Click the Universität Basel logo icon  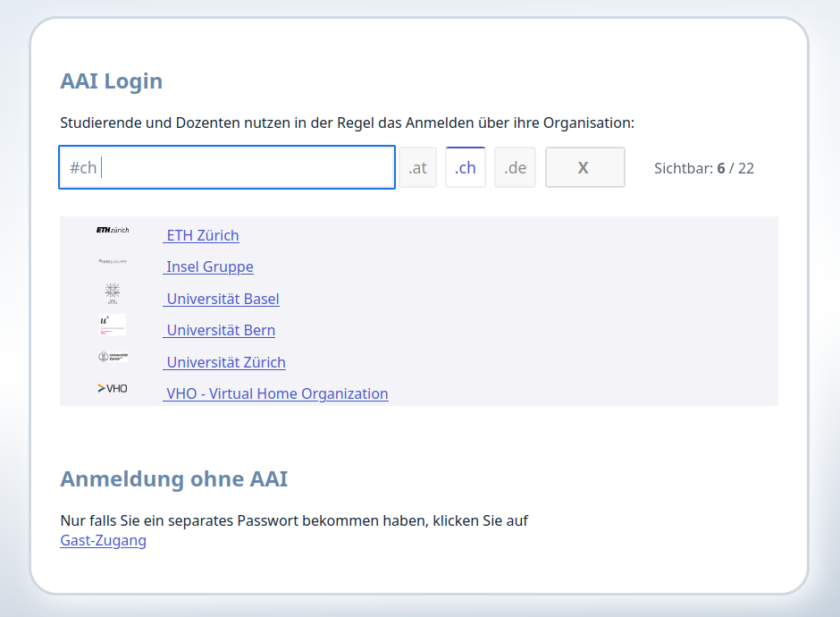[113, 293]
